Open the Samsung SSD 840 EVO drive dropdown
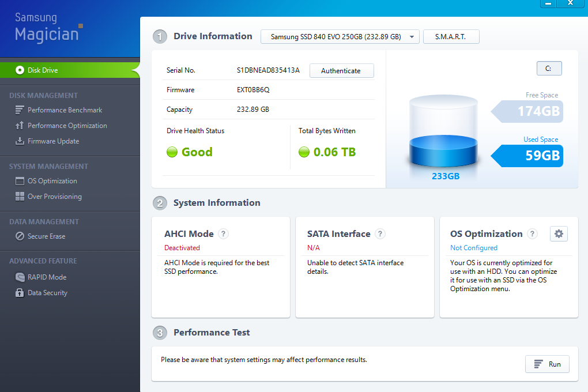 pyautogui.click(x=340, y=37)
